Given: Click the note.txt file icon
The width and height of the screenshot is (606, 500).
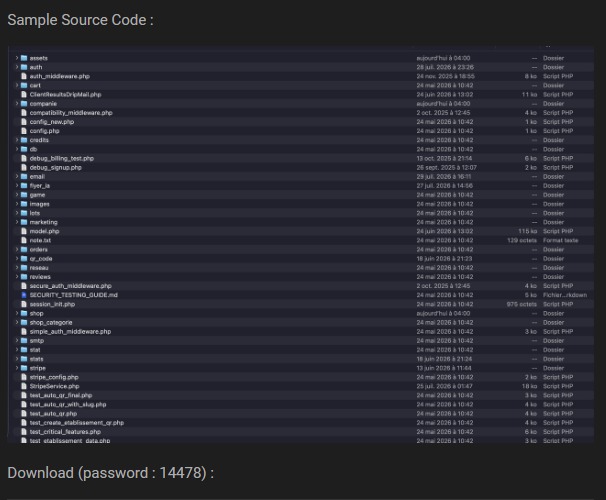Looking at the screenshot, I should [24, 240].
